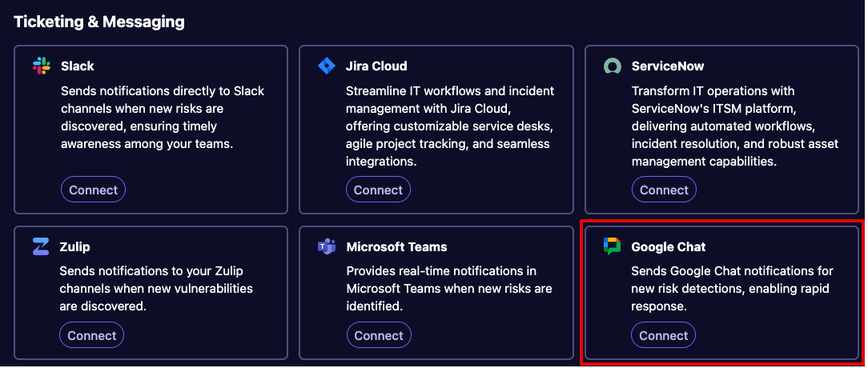This screenshot has width=868, height=368.
Task: Click the Google Chat logo icon
Action: (613, 246)
